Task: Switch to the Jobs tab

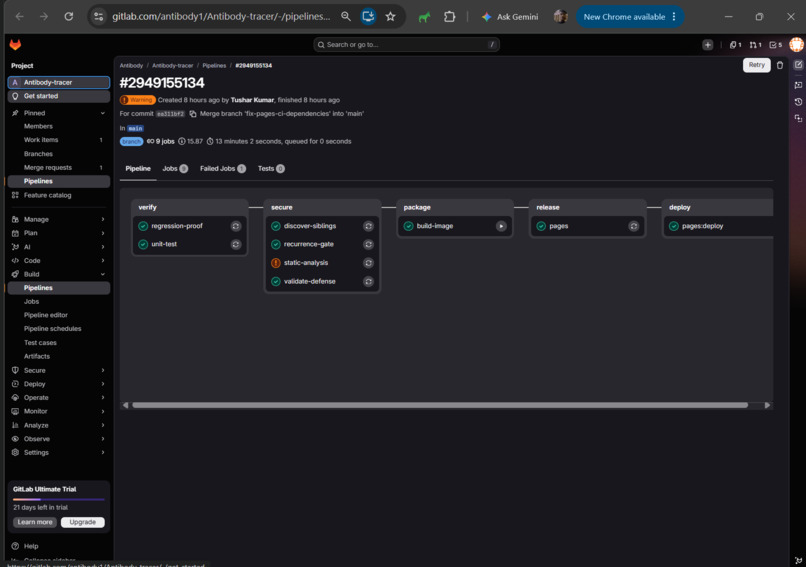Action: click(x=175, y=169)
